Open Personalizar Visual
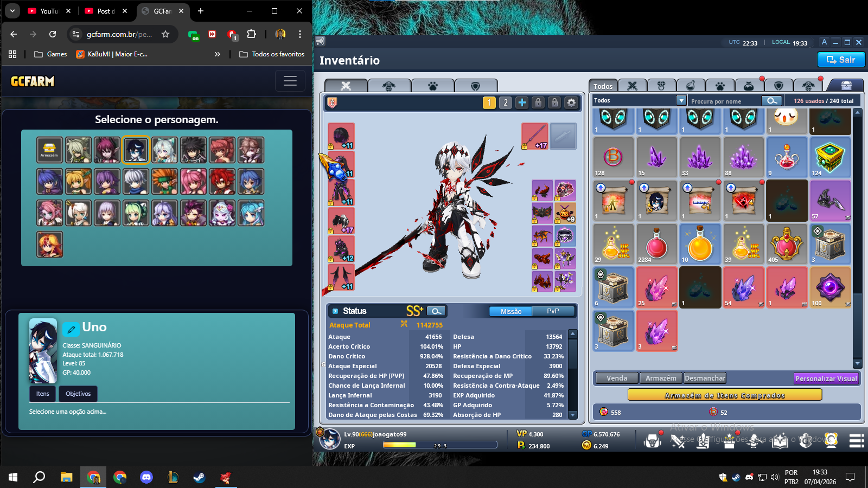This screenshot has width=868, height=488. [826, 378]
